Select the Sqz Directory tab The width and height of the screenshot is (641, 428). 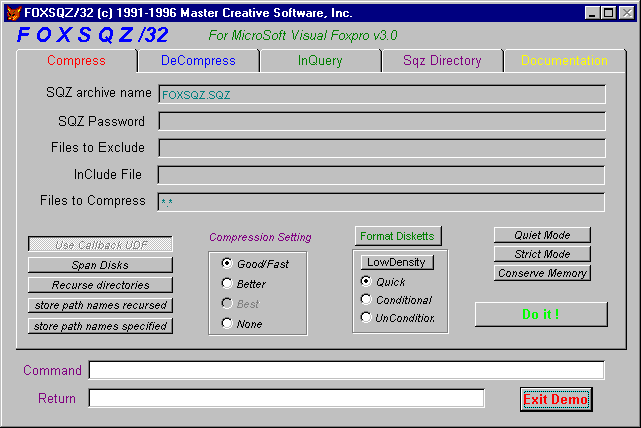click(x=442, y=61)
